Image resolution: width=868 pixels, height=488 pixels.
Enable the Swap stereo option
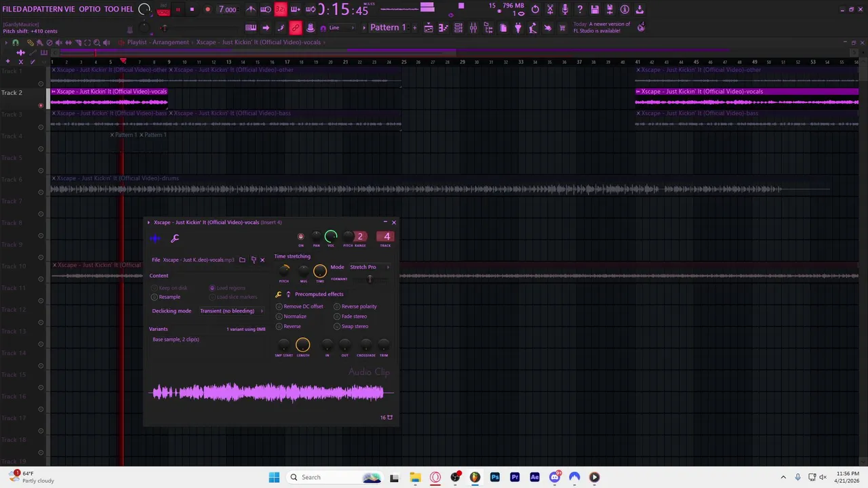coord(351,327)
